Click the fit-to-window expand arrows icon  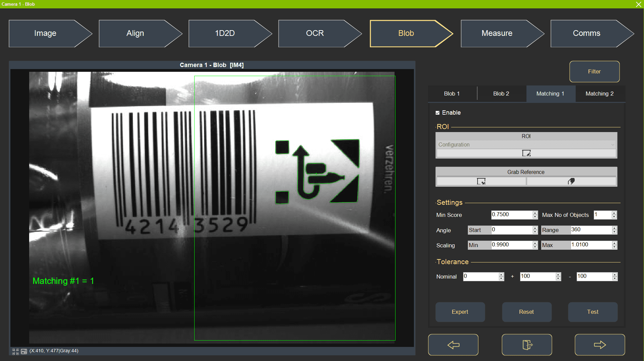tap(15, 351)
